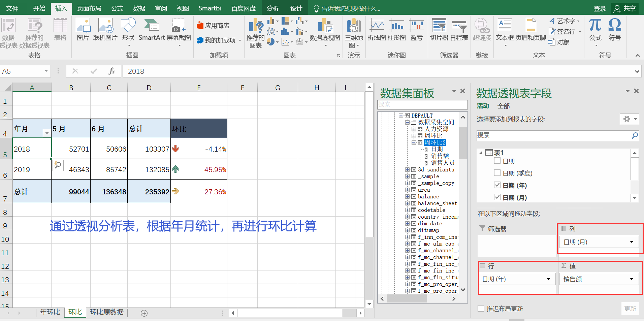Open the app store (应用商店)
The width and height of the screenshot is (644, 321).
(x=213, y=26)
